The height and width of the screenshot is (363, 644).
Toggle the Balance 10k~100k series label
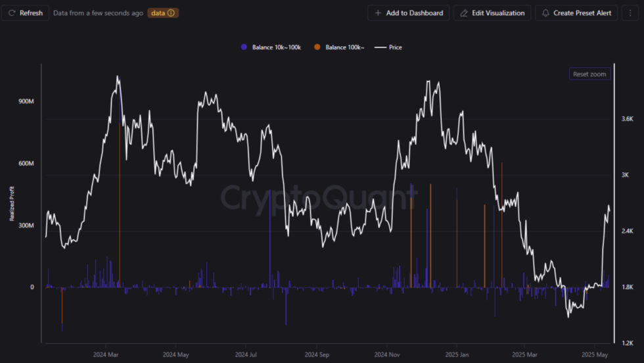pyautogui.click(x=276, y=47)
